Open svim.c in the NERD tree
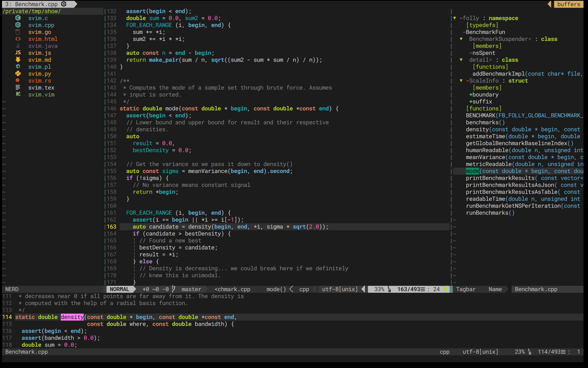The height and width of the screenshot is (368, 588). point(38,18)
